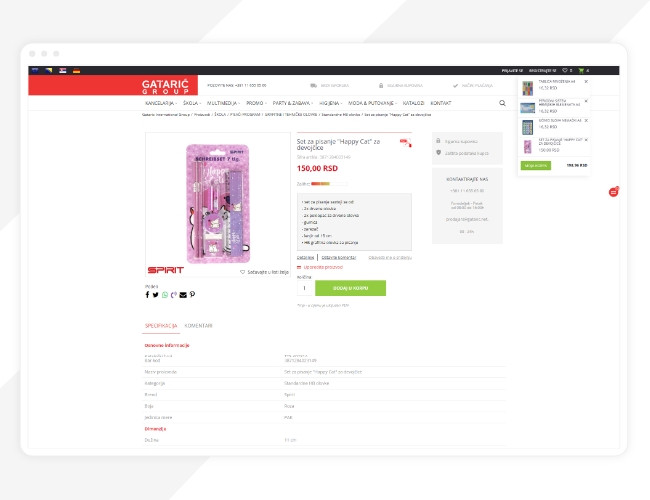Open the Katalozi menu item
650x500 pixels.
pyautogui.click(x=413, y=103)
